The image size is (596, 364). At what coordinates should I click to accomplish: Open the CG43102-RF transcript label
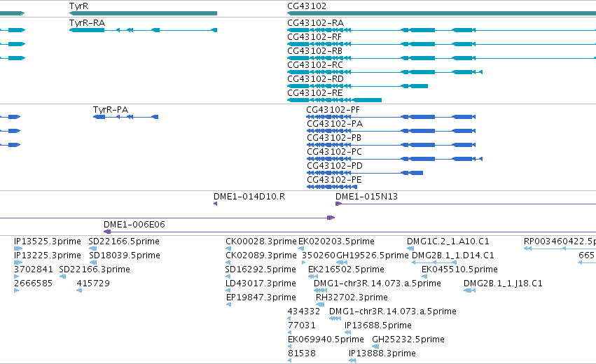(314, 37)
